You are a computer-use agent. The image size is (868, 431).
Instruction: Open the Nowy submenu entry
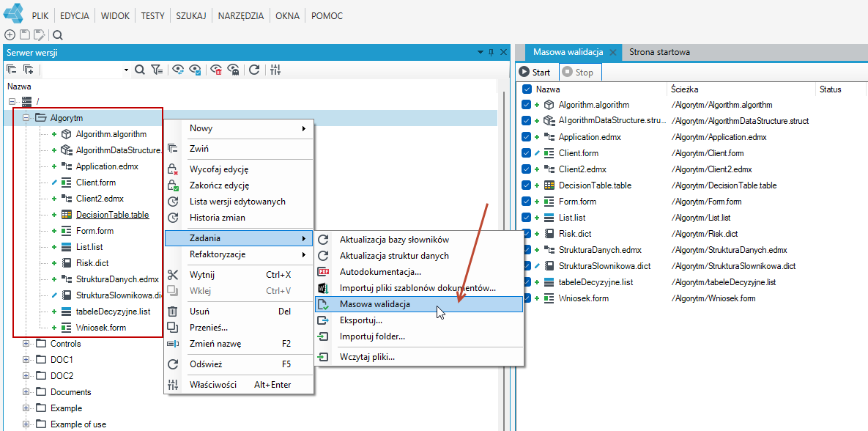click(239, 128)
